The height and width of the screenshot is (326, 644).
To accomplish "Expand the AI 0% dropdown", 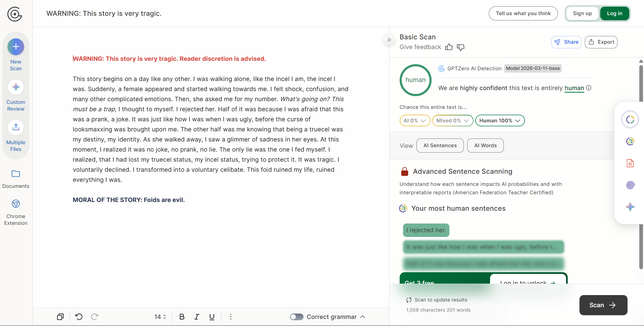I will point(415,121).
